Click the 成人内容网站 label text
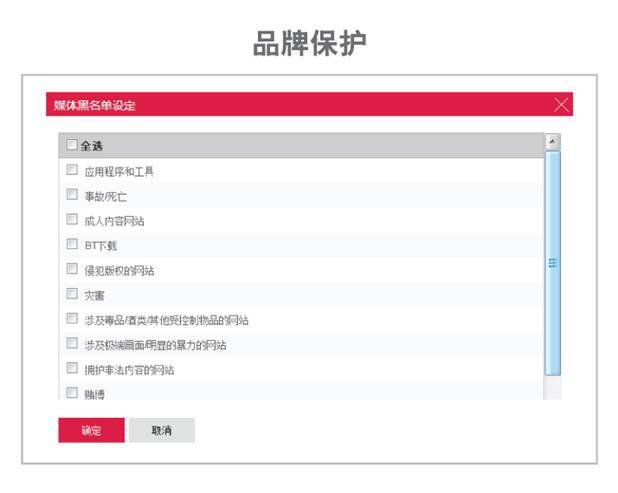This screenshot has width=618, height=493. (x=114, y=221)
